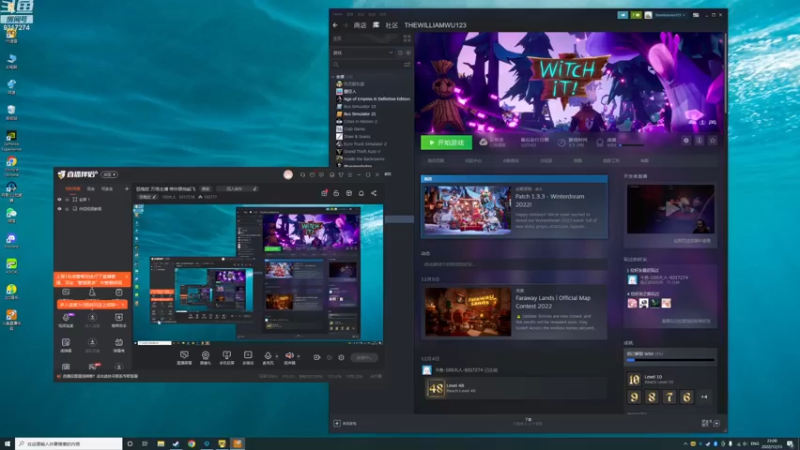Show Witch It game info icon

(699, 141)
